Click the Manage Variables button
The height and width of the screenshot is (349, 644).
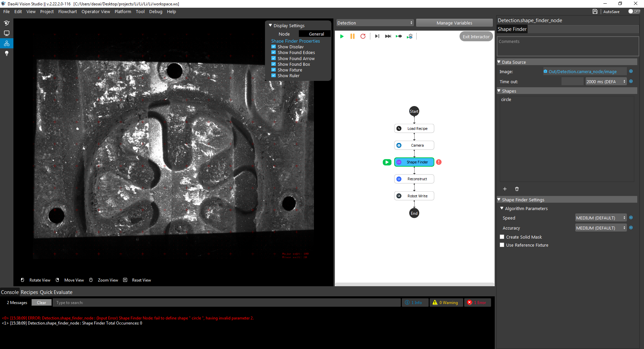coord(454,23)
